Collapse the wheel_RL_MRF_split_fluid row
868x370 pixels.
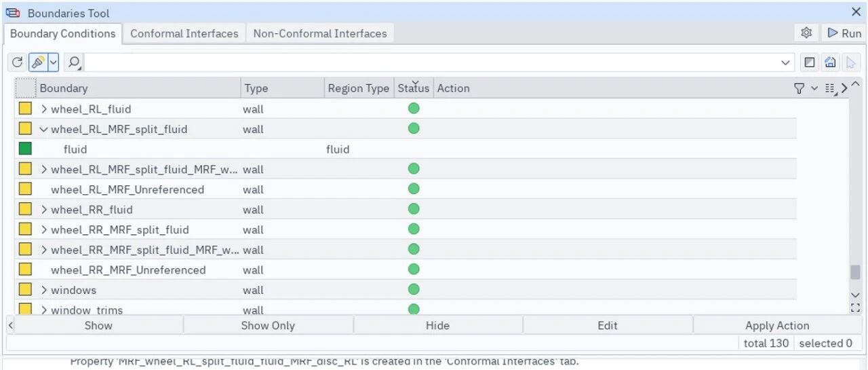click(x=44, y=129)
